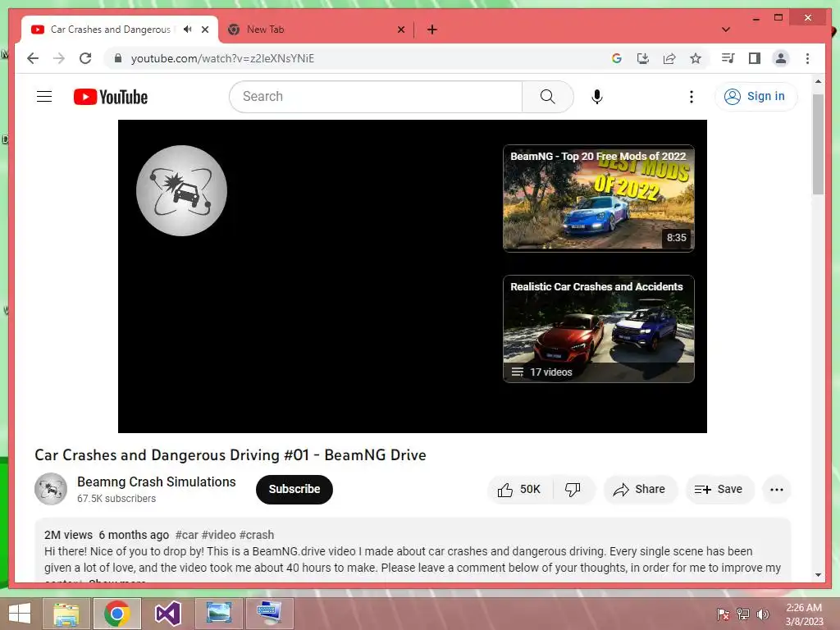Open Google icon in address bar
The width and height of the screenshot is (840, 630).
tap(617, 58)
